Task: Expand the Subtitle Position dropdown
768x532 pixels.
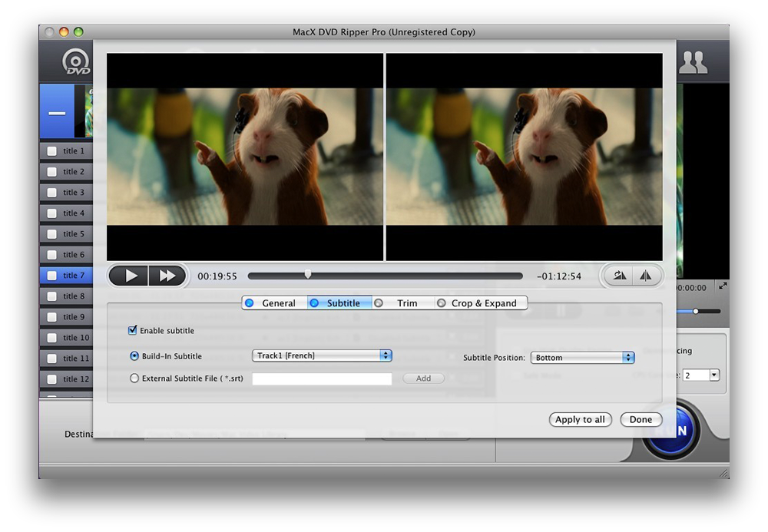Action: coord(582,358)
